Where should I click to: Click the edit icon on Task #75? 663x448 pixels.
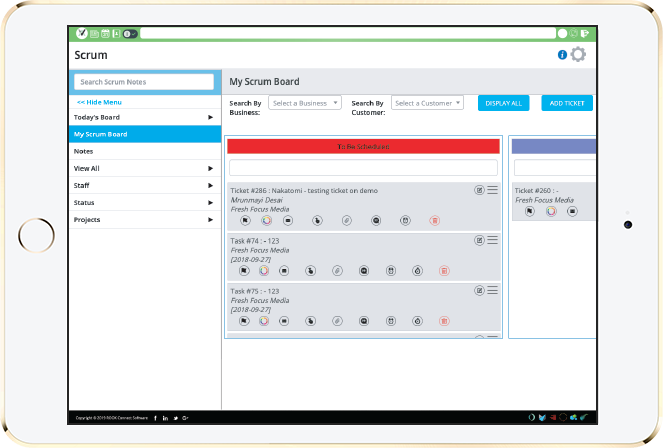point(479,290)
